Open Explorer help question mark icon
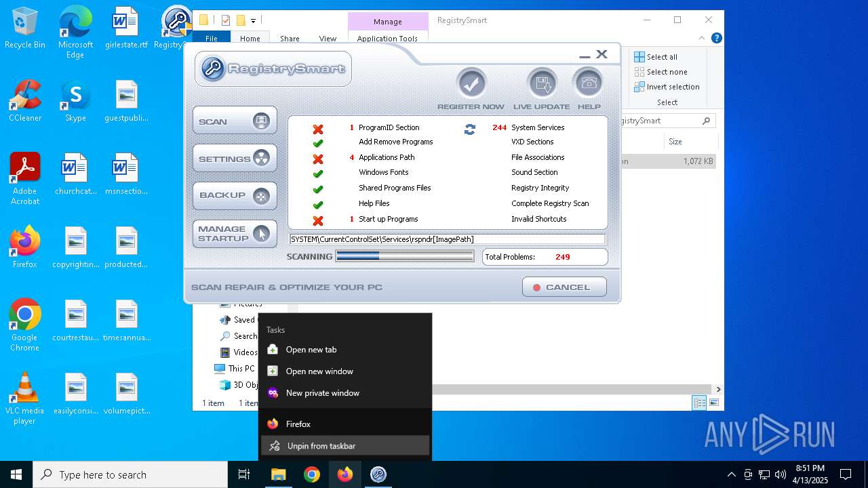 click(716, 39)
